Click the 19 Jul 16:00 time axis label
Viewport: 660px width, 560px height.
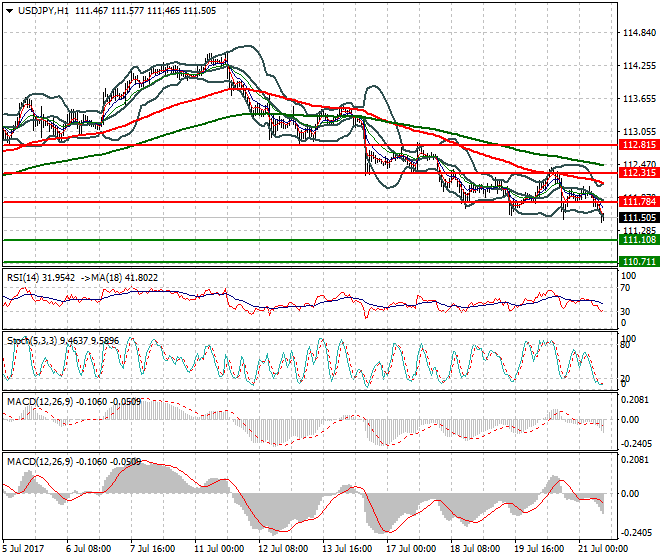(539, 549)
